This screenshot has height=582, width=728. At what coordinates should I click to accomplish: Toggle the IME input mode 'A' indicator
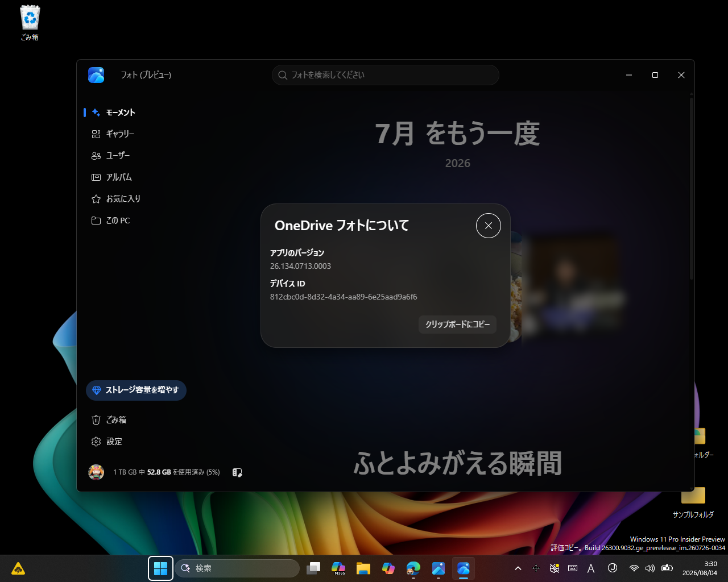click(x=591, y=568)
